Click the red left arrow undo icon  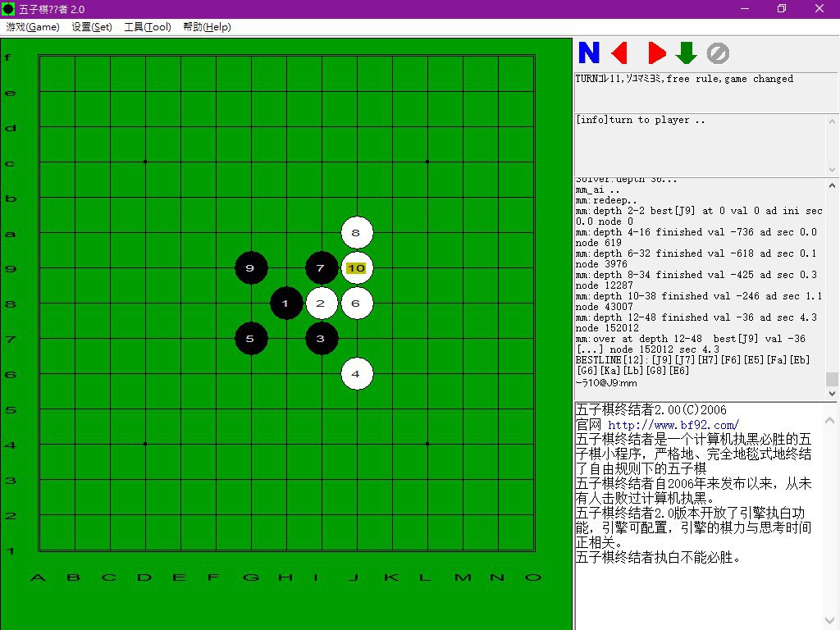pyautogui.click(x=620, y=53)
